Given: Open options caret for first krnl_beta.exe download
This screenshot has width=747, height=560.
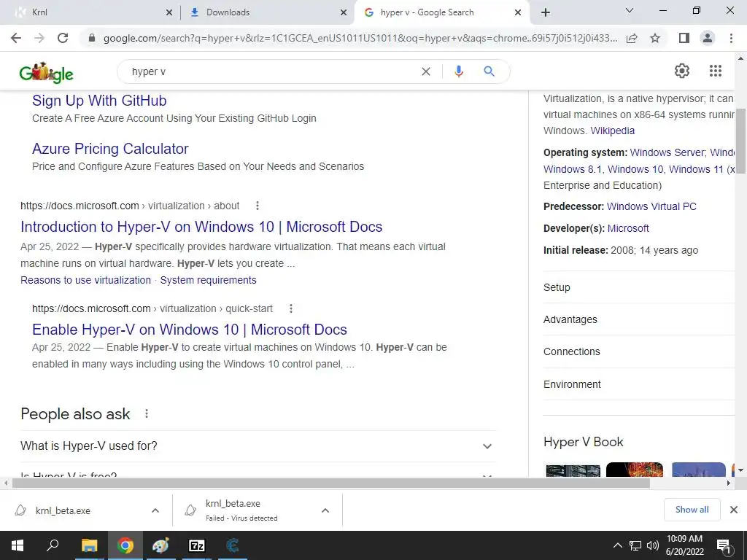Looking at the screenshot, I should (155, 510).
